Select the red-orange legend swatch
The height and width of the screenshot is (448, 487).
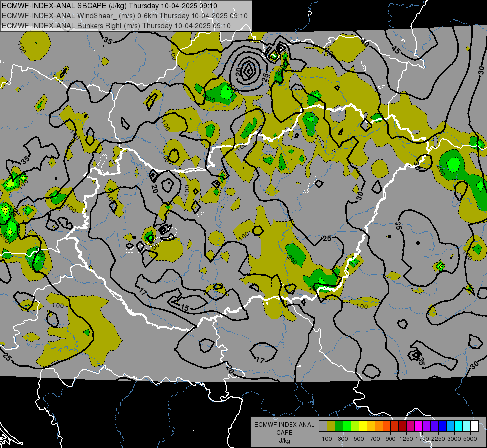click(387, 426)
